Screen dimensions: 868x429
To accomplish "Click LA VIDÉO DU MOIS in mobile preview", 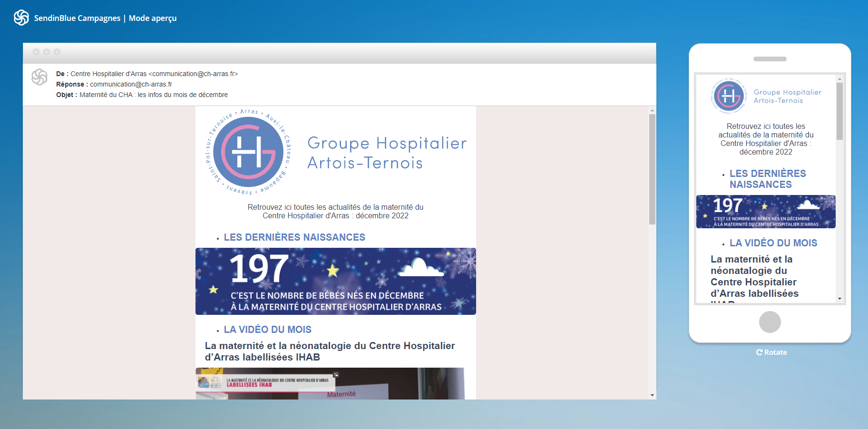I will pos(773,243).
